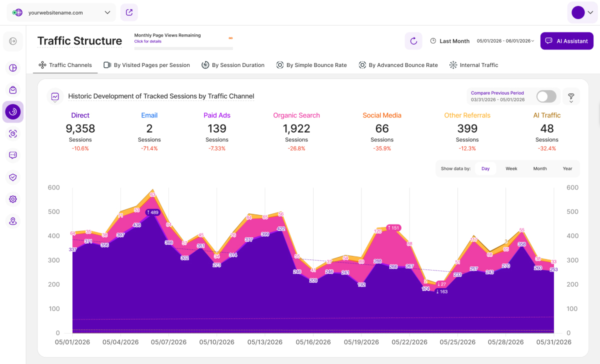Open the chat bubble sidebar icon
The width and height of the screenshot is (600, 364).
[13, 155]
